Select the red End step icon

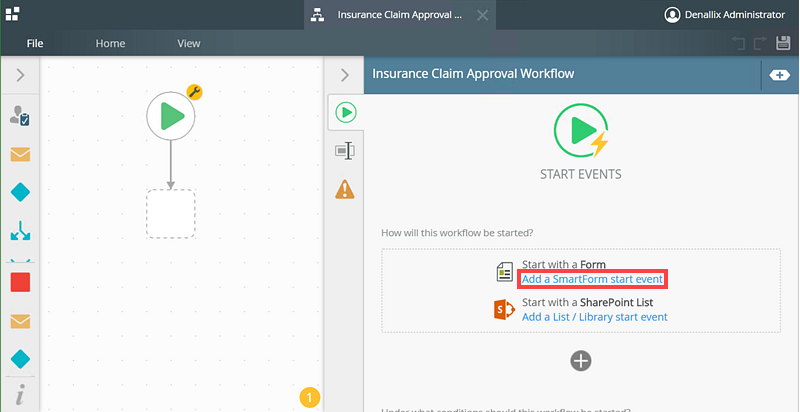pos(20,282)
